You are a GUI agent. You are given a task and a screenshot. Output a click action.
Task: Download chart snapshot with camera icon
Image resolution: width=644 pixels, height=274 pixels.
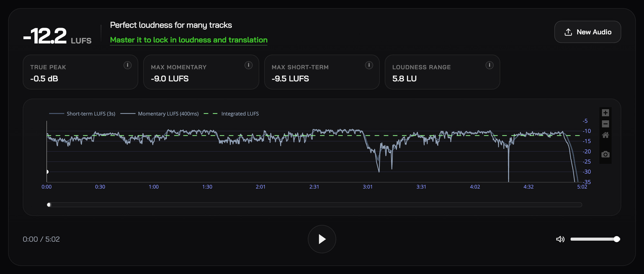605,154
